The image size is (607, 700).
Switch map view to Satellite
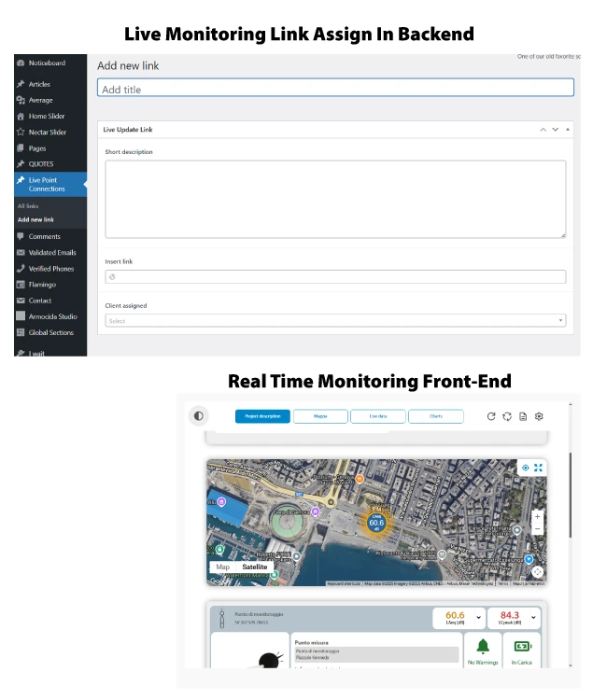(x=255, y=567)
